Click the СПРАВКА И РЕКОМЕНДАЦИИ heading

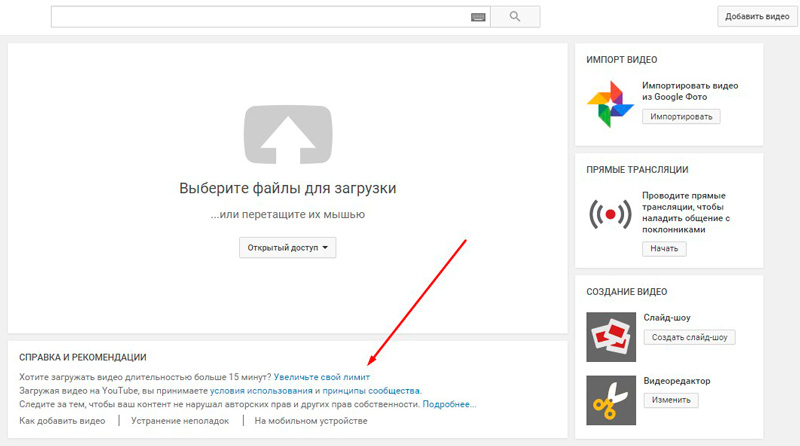pyautogui.click(x=83, y=358)
